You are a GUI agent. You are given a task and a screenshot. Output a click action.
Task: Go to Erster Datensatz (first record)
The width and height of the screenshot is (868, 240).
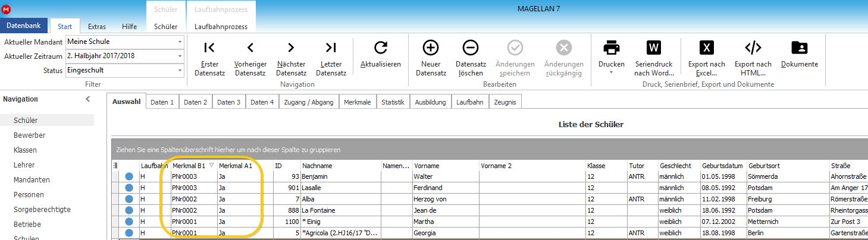209,58
